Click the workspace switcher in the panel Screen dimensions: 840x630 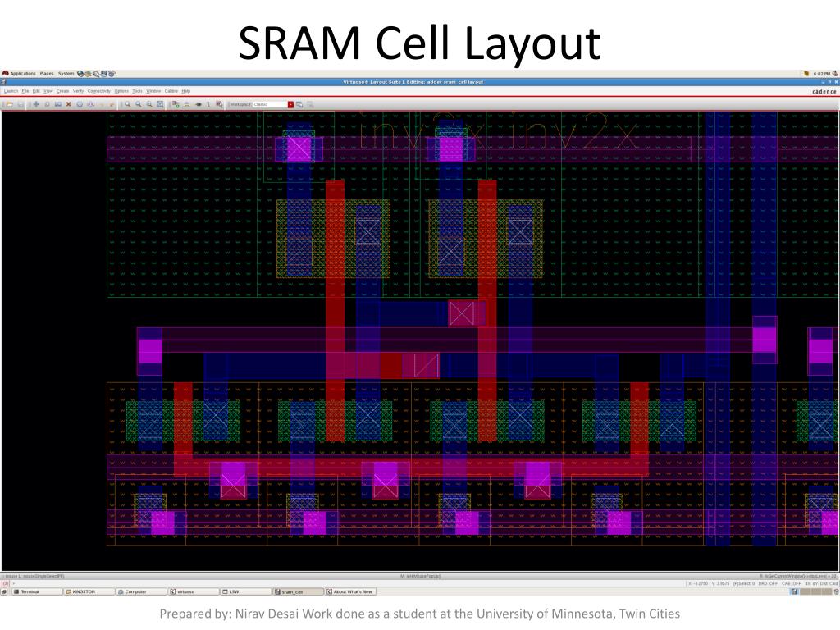click(x=810, y=591)
